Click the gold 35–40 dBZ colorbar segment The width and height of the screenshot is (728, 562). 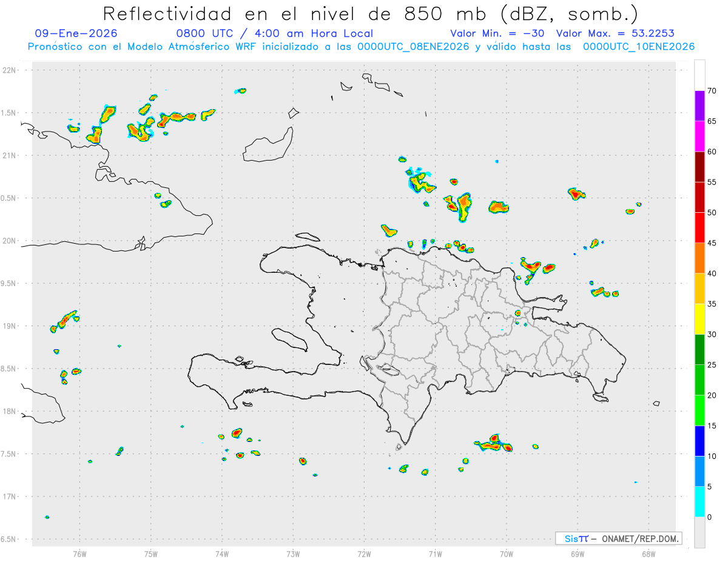point(699,289)
